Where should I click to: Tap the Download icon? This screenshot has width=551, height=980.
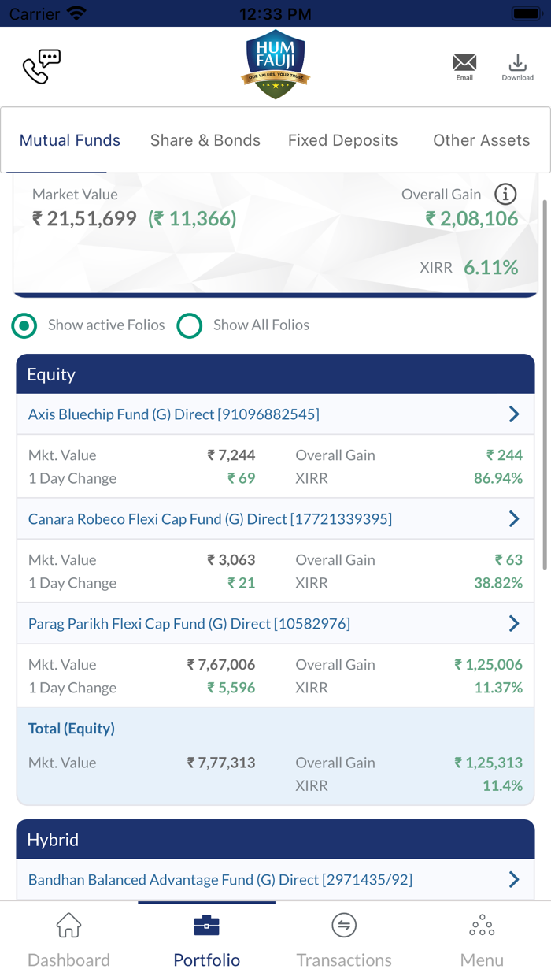[x=517, y=62]
